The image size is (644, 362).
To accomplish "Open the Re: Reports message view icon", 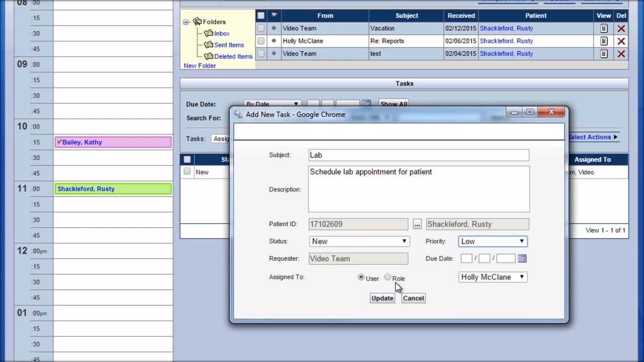I will tap(604, 41).
